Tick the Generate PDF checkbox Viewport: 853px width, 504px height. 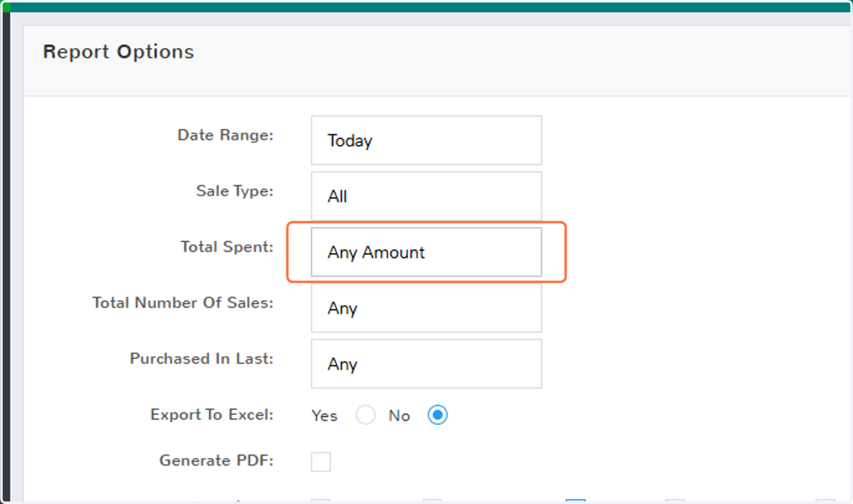tap(321, 461)
